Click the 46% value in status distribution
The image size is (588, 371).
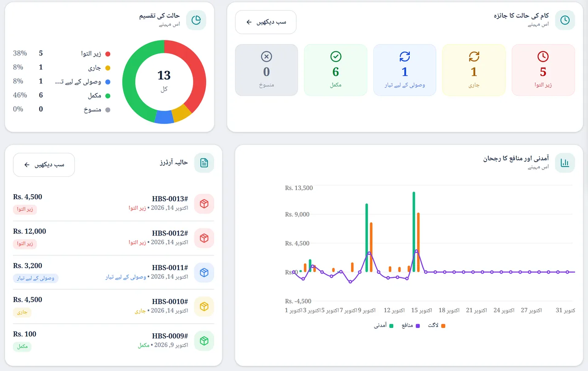[20, 96]
